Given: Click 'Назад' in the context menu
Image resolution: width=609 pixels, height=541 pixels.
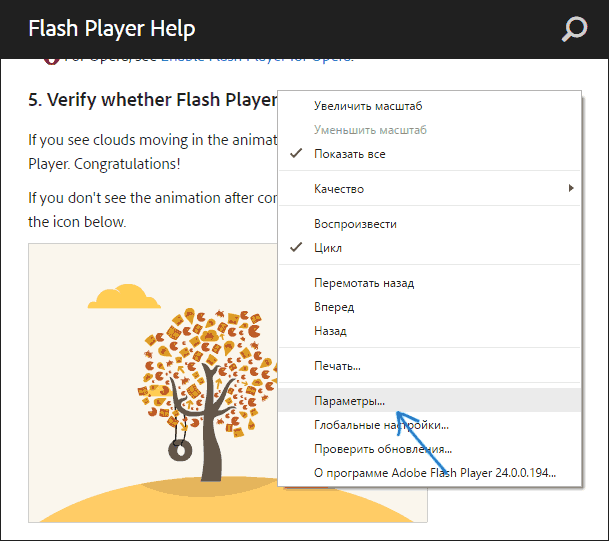Looking at the screenshot, I should (x=330, y=330).
